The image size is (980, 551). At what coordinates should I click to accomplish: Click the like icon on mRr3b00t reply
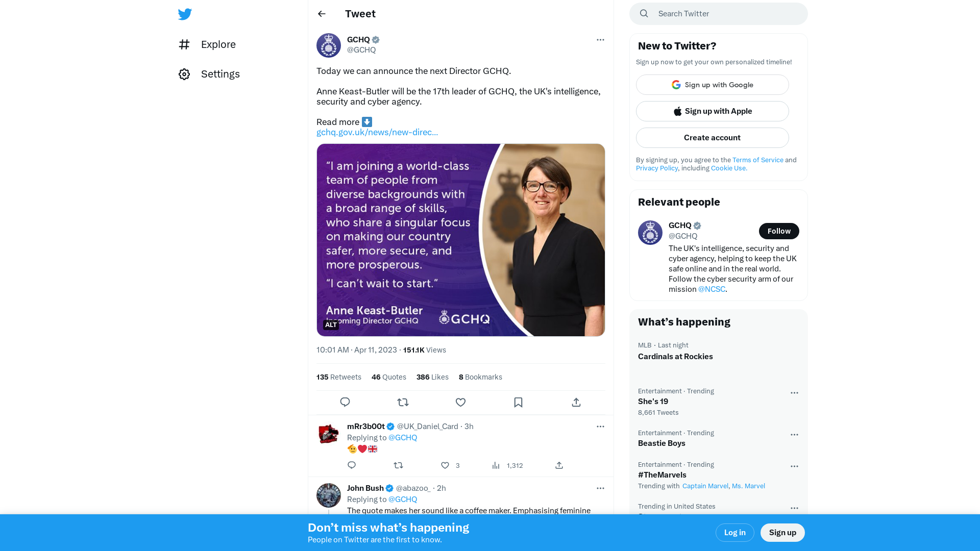(x=445, y=465)
